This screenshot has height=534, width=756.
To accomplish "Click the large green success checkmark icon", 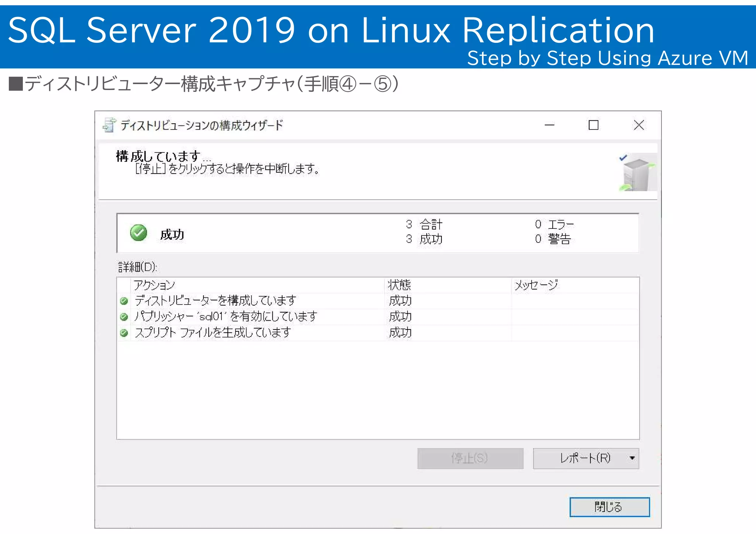I will tap(139, 232).
